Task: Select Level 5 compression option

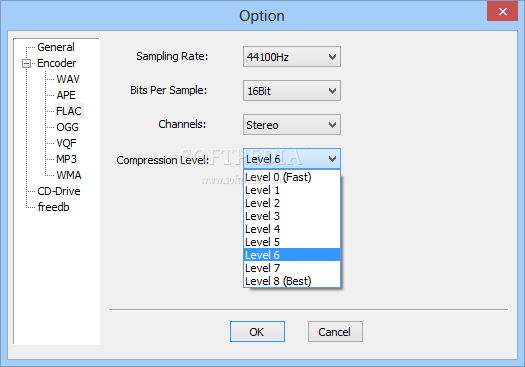Action: [x=292, y=242]
